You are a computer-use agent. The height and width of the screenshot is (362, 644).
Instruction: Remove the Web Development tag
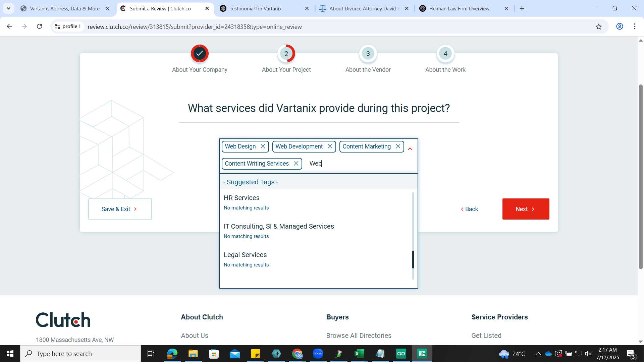330,146
